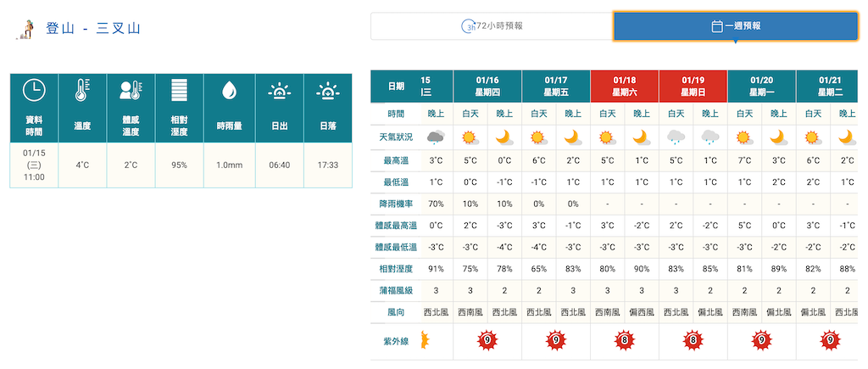The image size is (868, 369).
Task: Click the rainy cloud icon for the 15th evening
Action: click(437, 137)
